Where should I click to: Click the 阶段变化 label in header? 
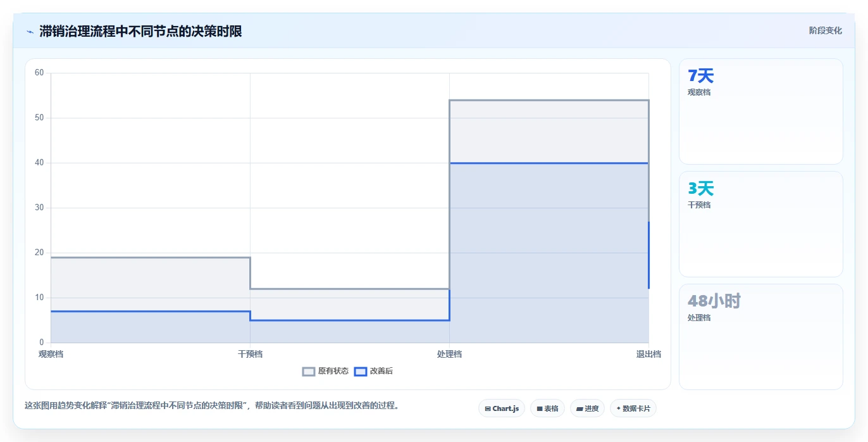coord(825,30)
